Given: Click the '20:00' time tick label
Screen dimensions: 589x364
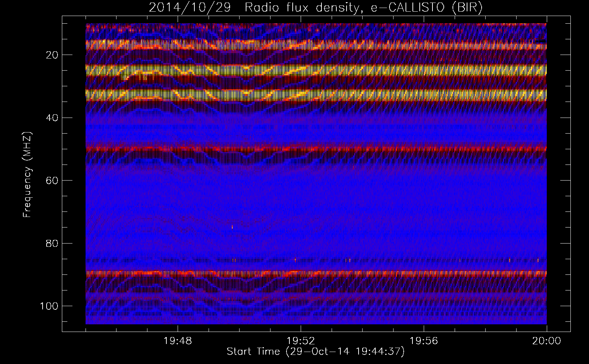Looking at the screenshot, I should (547, 341).
